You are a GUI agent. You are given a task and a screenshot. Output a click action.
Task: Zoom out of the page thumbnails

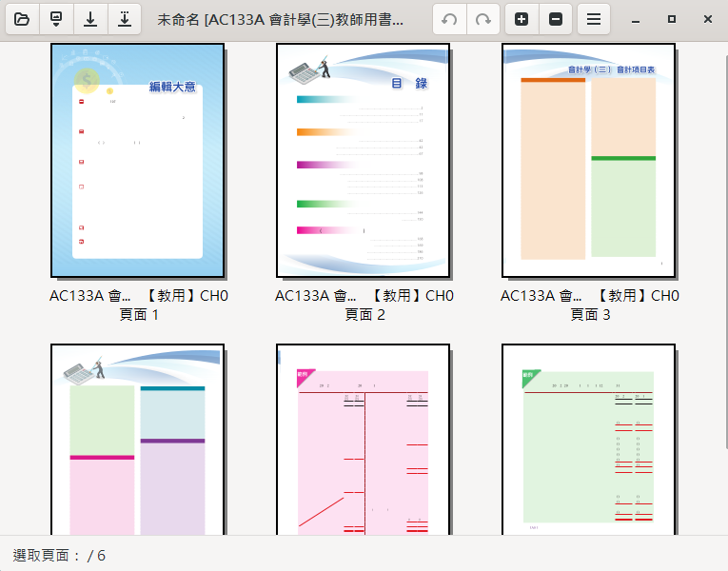pyautogui.click(x=556, y=19)
